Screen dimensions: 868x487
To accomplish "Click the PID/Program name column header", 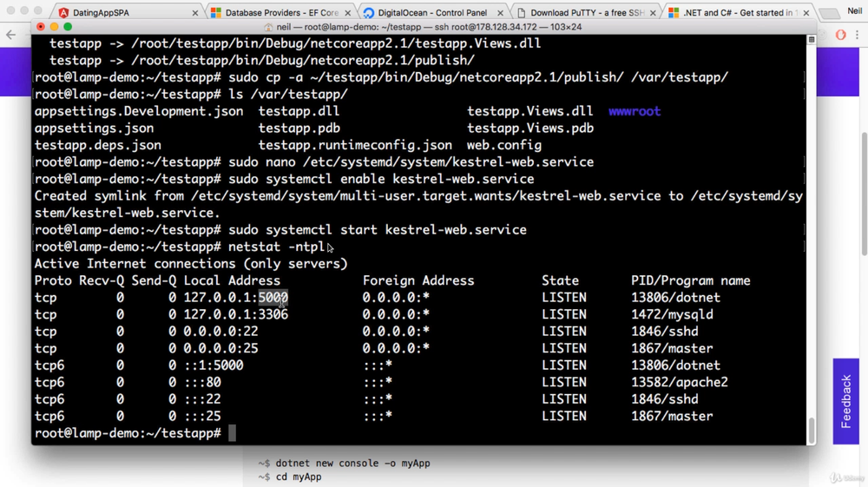I will pos(690,280).
